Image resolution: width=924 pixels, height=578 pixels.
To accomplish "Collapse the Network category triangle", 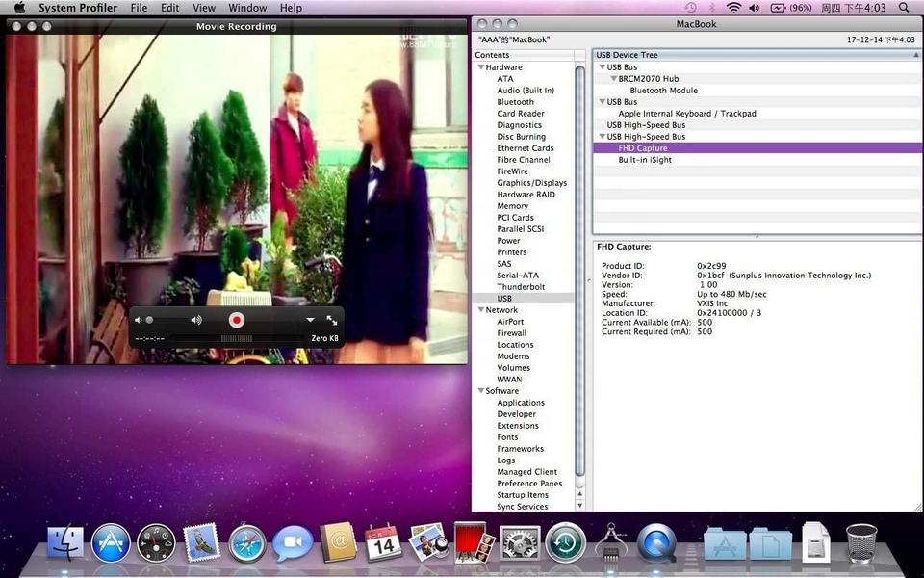I will 480,310.
